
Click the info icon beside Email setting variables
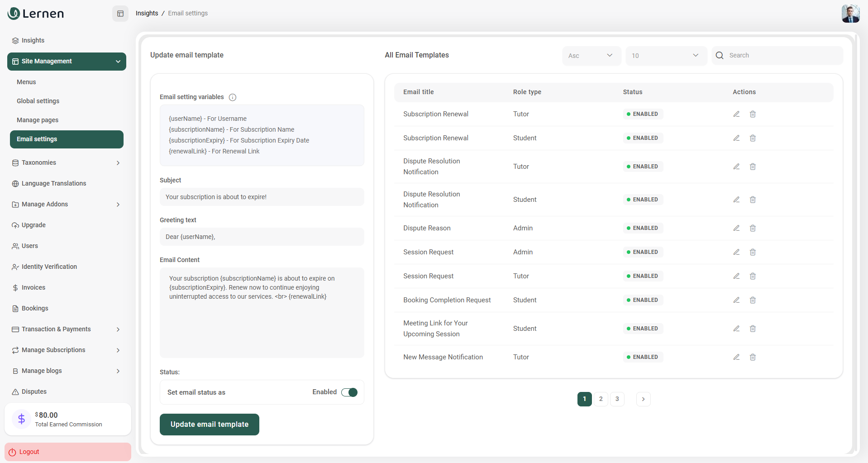point(233,97)
